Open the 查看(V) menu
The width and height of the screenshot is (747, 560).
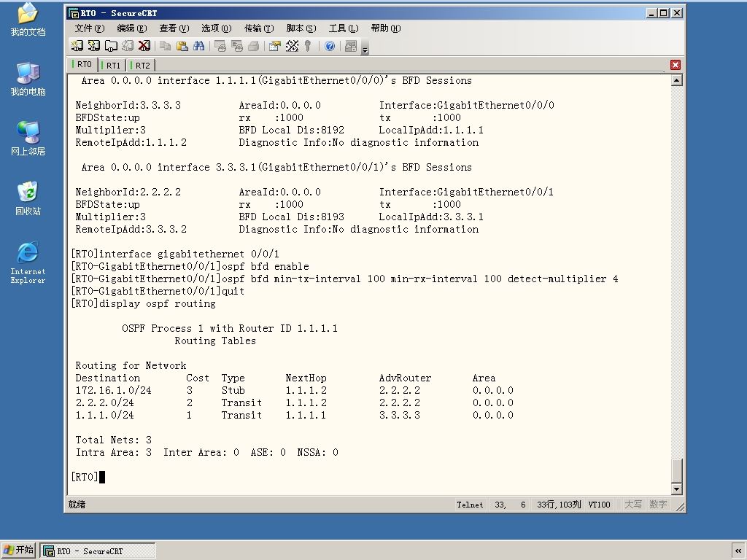click(x=174, y=28)
